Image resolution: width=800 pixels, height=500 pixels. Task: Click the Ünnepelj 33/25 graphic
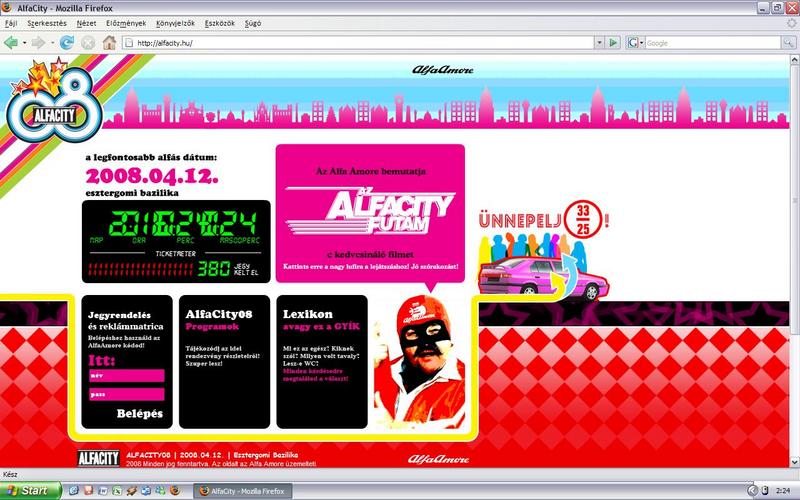click(543, 220)
